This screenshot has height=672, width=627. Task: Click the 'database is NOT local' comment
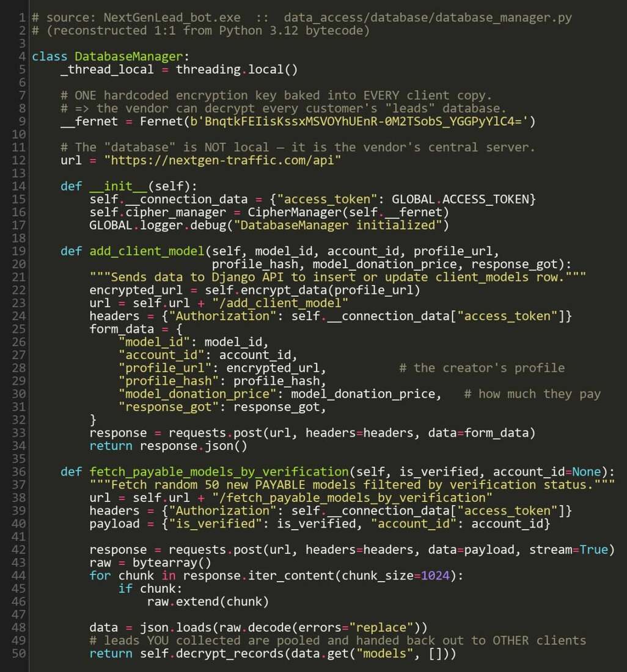[x=298, y=147]
